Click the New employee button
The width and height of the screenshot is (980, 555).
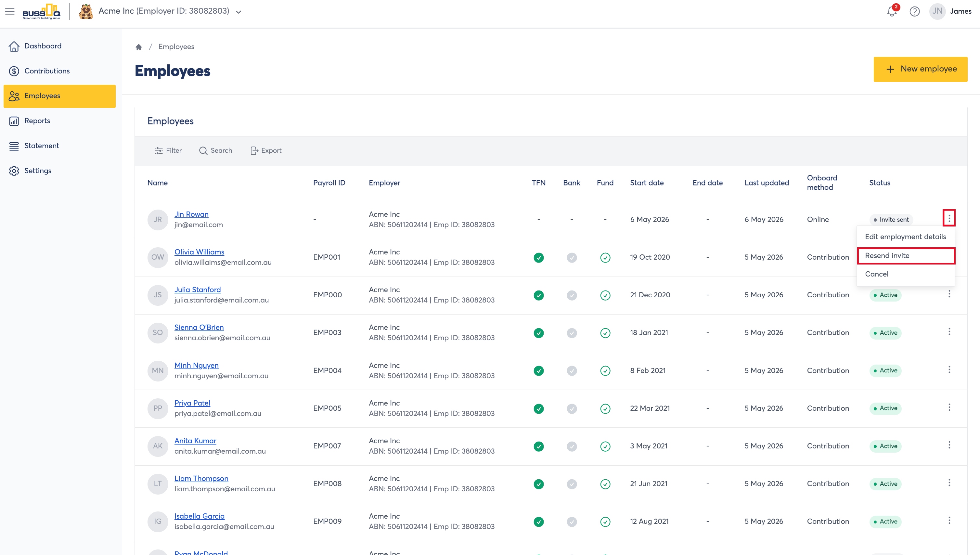click(920, 69)
